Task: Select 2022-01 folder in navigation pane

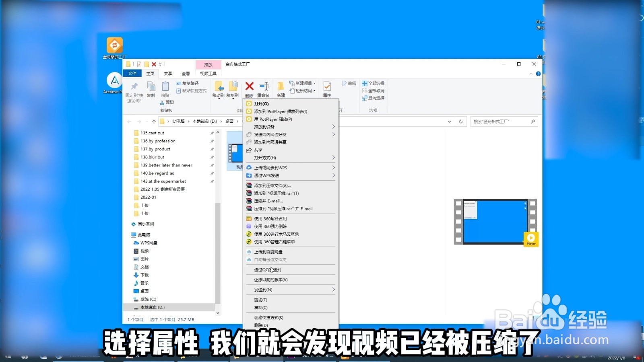Action: 148,197
